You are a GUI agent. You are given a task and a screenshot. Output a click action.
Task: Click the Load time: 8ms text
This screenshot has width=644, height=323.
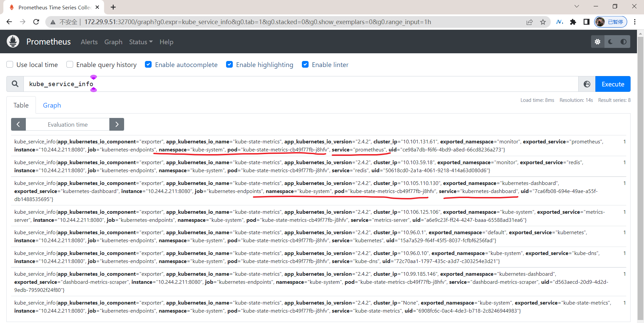click(537, 100)
